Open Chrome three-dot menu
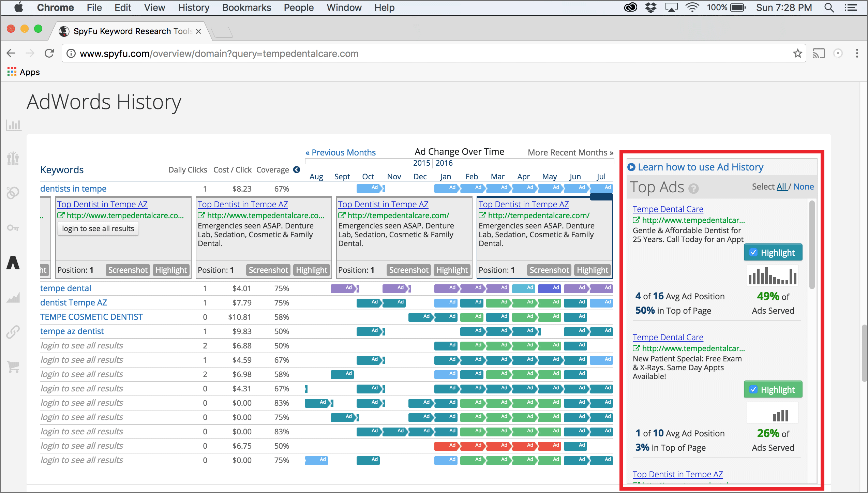868x493 pixels. pos(857,53)
